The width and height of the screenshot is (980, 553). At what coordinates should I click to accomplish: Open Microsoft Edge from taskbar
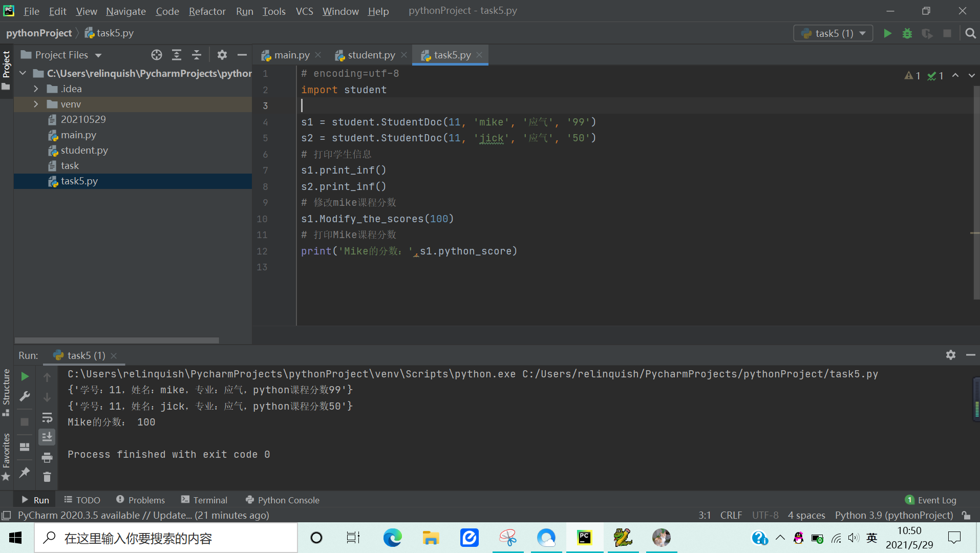(x=393, y=538)
